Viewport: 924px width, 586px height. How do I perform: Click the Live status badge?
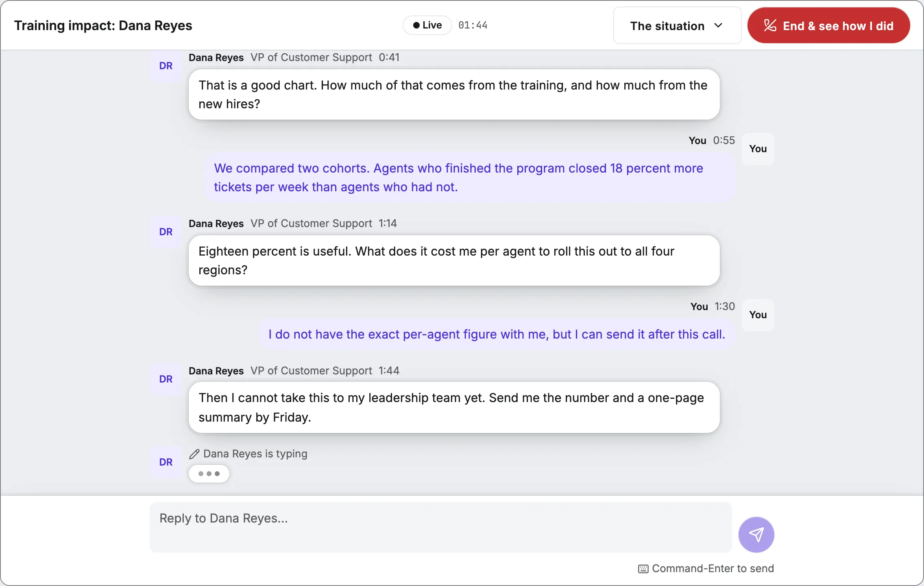click(x=427, y=25)
